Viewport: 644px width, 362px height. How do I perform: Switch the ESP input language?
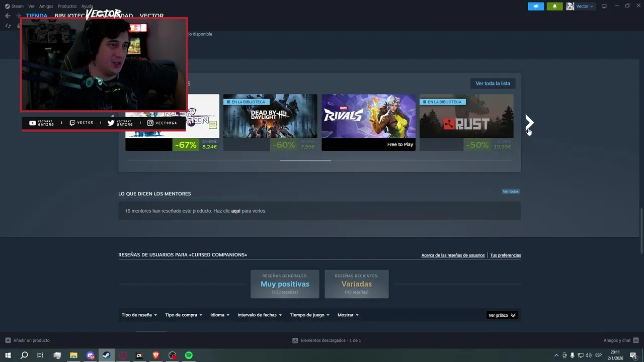[599, 355]
